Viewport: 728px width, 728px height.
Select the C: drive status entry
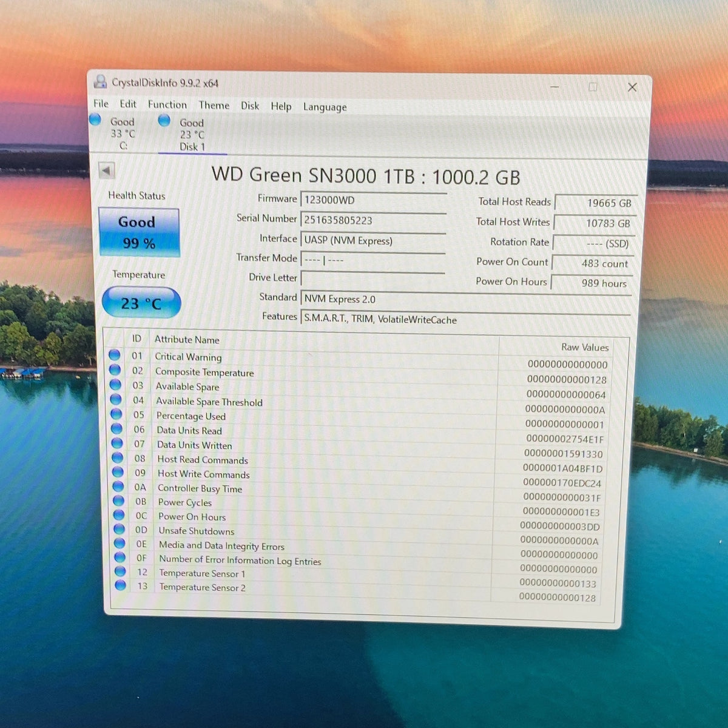click(x=123, y=133)
